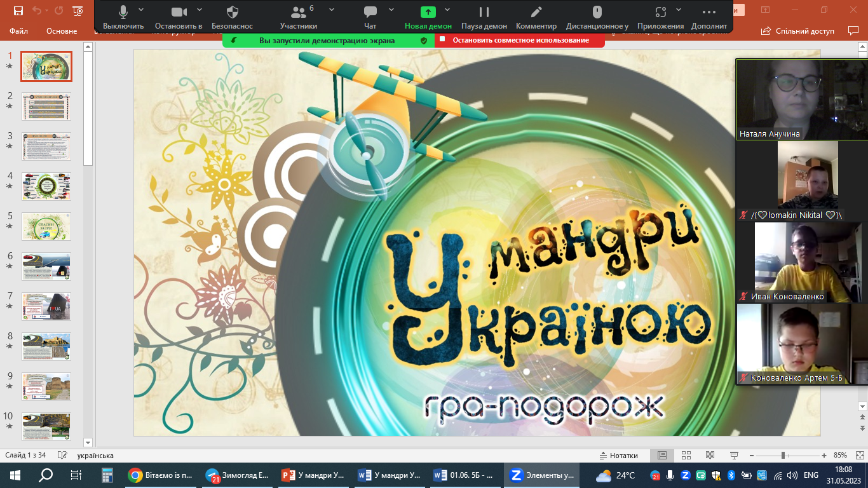Click Иван Коноваленко video tile

(802, 262)
